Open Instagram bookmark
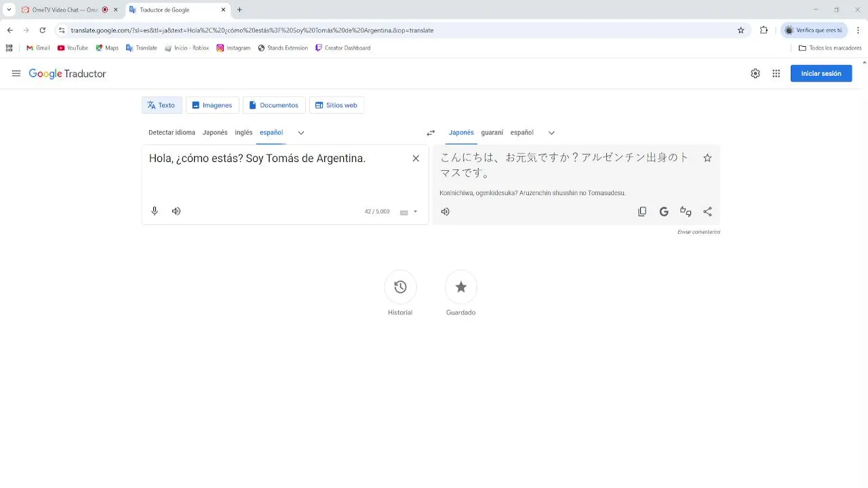 coord(233,48)
